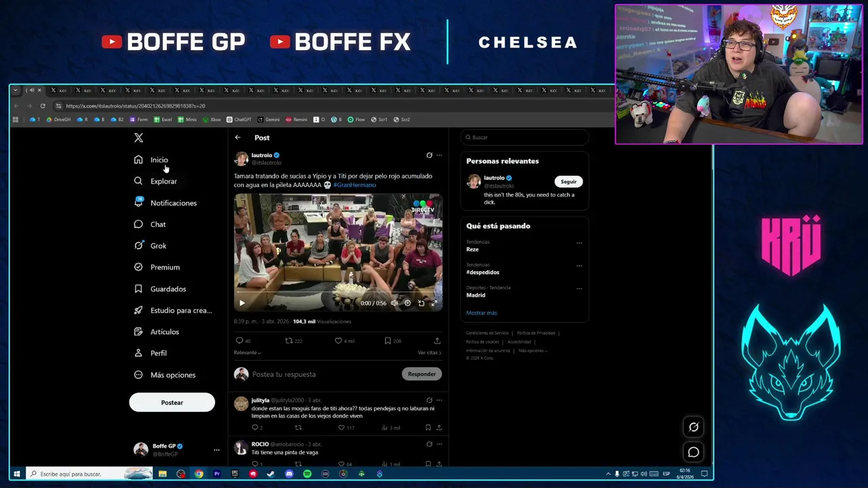Open Estudio para creadores

(173, 310)
